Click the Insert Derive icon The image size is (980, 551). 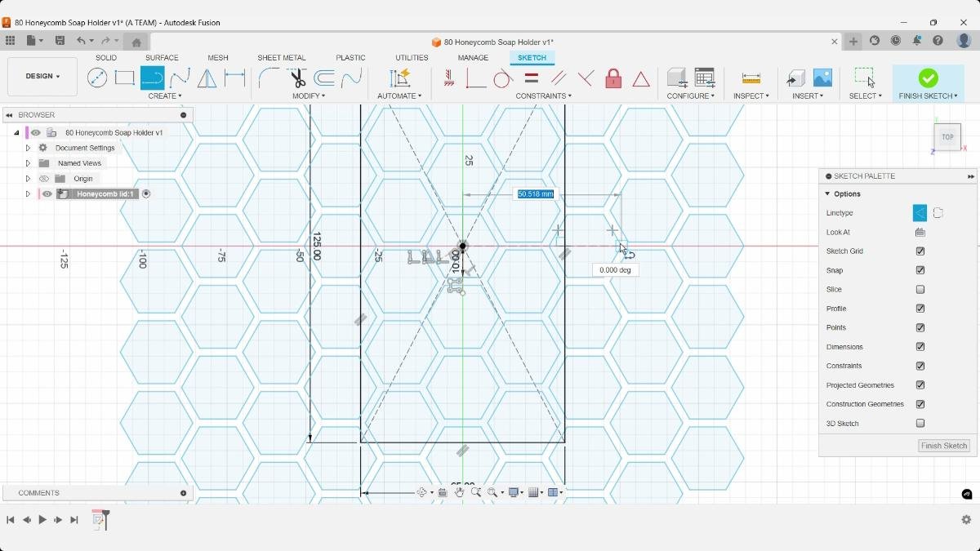[x=795, y=78]
